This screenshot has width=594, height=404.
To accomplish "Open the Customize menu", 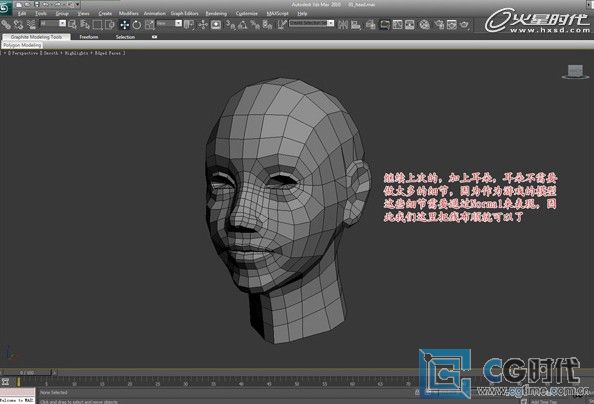I will pos(247,14).
